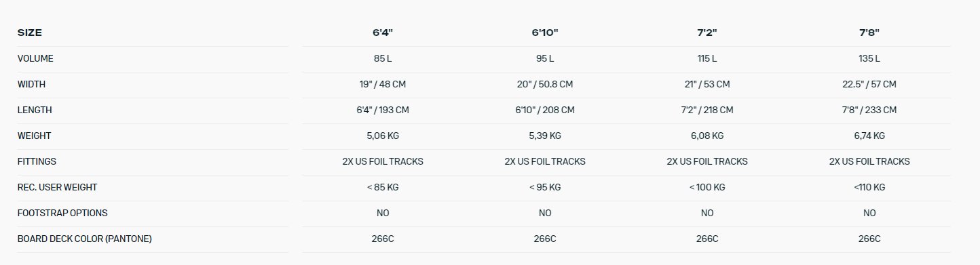Image resolution: width=980 pixels, height=265 pixels.
Task: Click the VOLUME row label
Action: [35, 59]
